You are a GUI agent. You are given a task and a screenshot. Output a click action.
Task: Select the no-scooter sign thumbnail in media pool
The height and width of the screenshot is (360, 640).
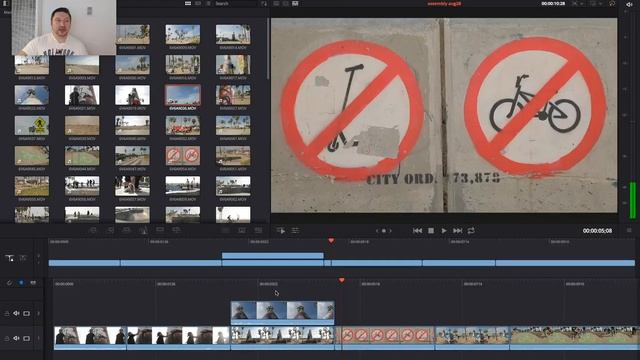182,156
